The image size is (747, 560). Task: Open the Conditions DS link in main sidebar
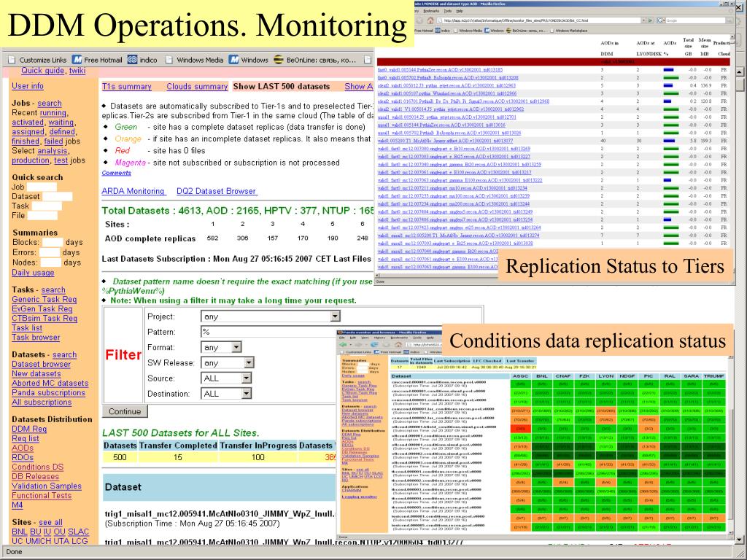point(38,467)
